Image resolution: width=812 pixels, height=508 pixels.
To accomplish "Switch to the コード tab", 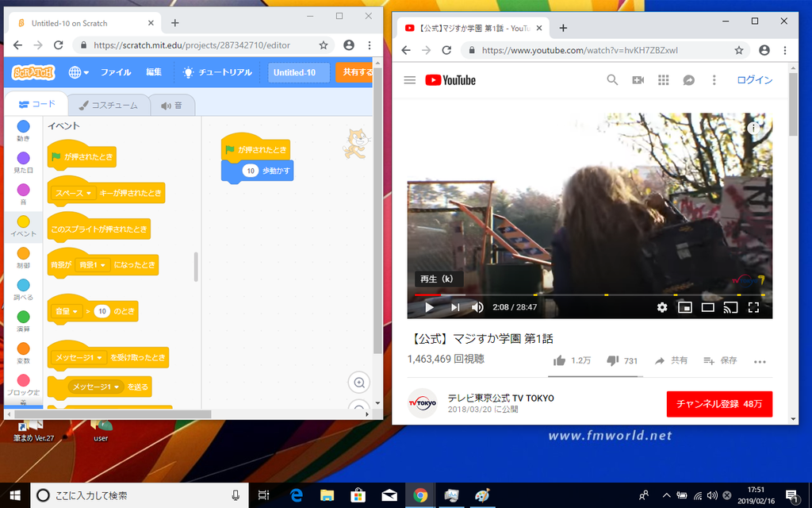I will (36, 104).
